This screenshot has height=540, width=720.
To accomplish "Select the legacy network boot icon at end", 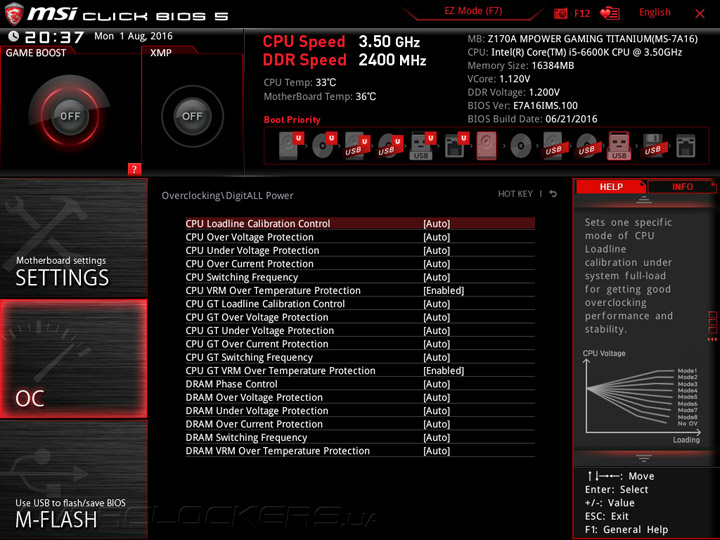I will coord(686,146).
